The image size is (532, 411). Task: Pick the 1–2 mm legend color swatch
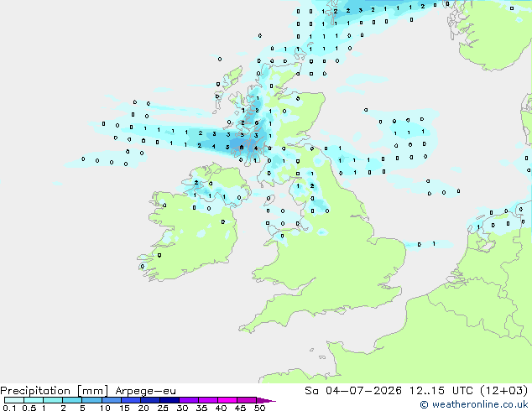[53, 400]
